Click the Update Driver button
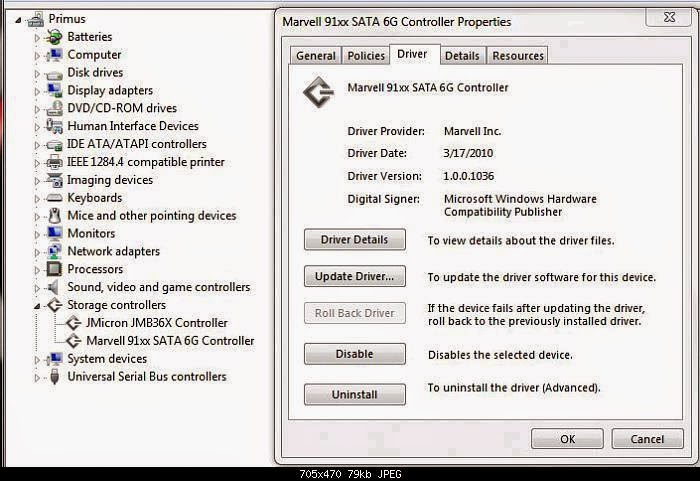The height and width of the screenshot is (481, 700). (354, 276)
